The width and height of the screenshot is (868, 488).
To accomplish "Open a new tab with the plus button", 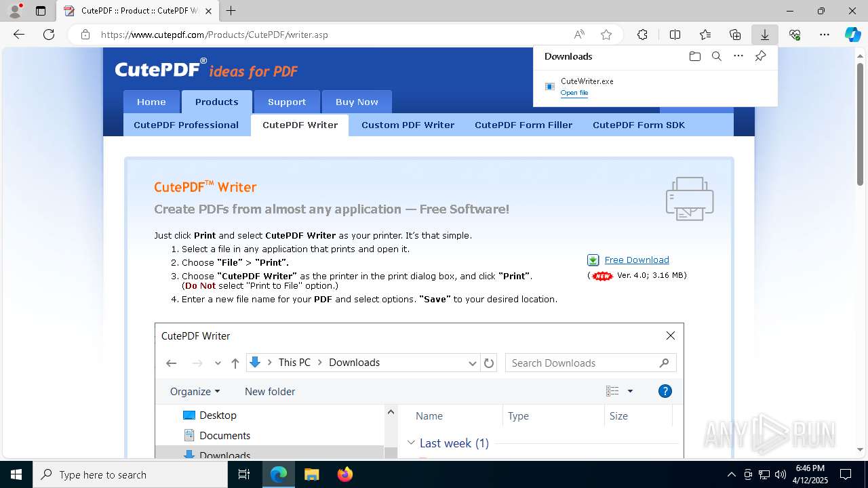I will click(x=231, y=11).
